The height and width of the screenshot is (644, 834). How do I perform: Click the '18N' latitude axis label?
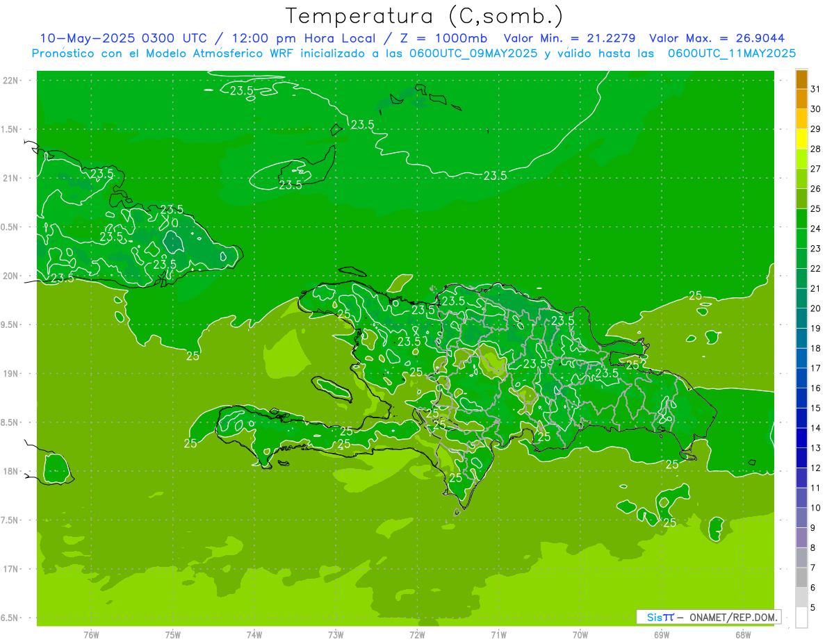(x=10, y=471)
